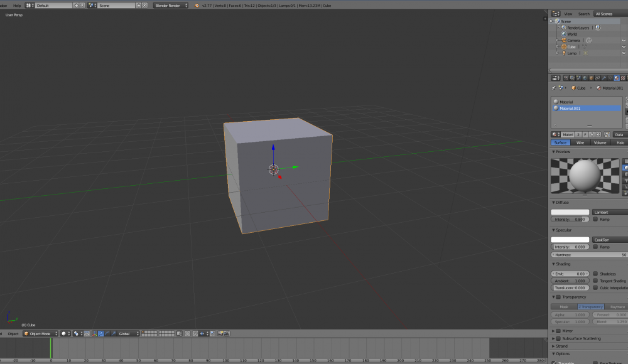Open the mesh Data triangle tab icon

tap(610, 78)
